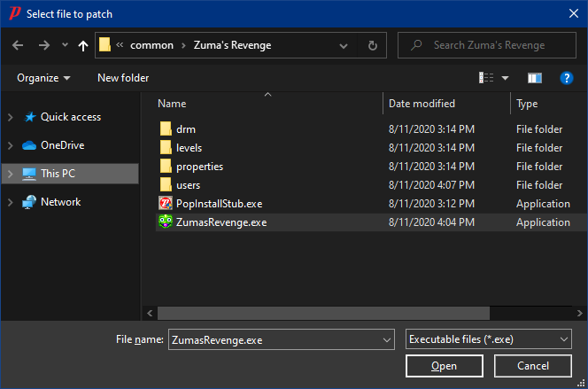588x389 pixels.
Task: Select the 'common' breadcrumb in the path
Action: coord(152,45)
